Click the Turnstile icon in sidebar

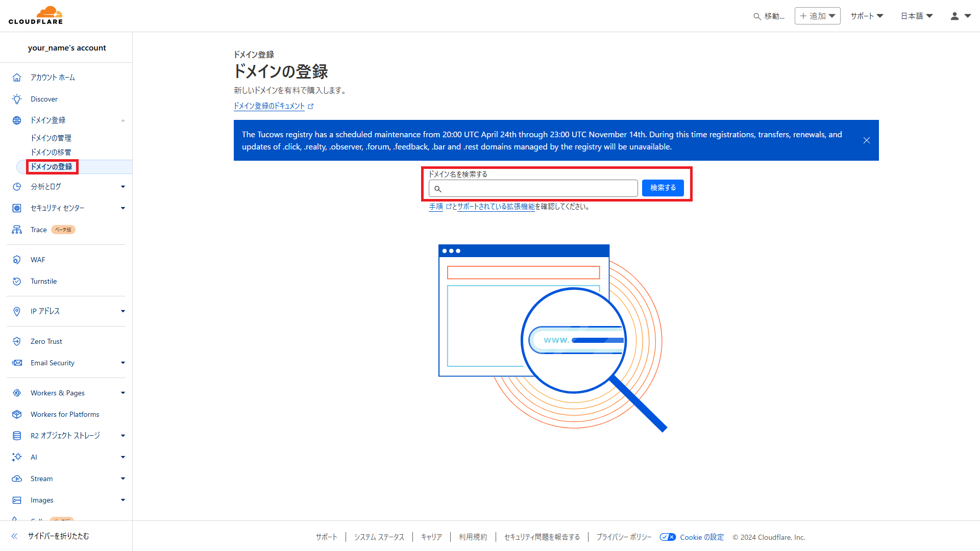(17, 281)
